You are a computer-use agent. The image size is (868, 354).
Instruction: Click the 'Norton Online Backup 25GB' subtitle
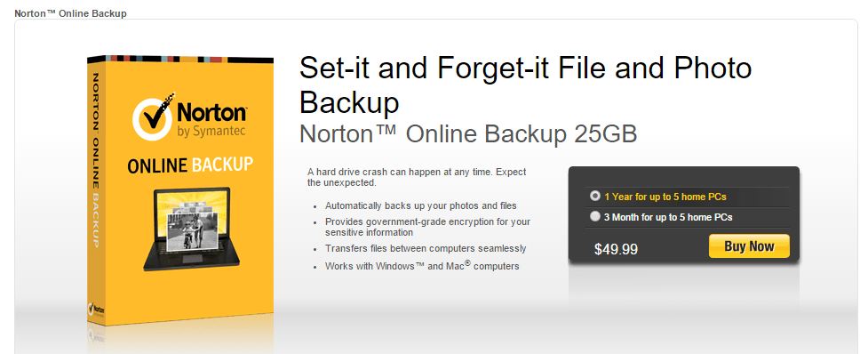coord(468,133)
